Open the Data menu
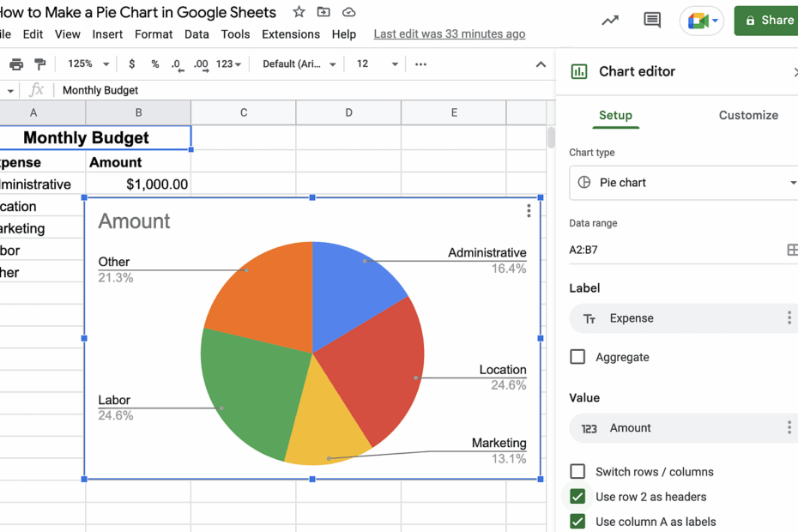 pyautogui.click(x=196, y=34)
